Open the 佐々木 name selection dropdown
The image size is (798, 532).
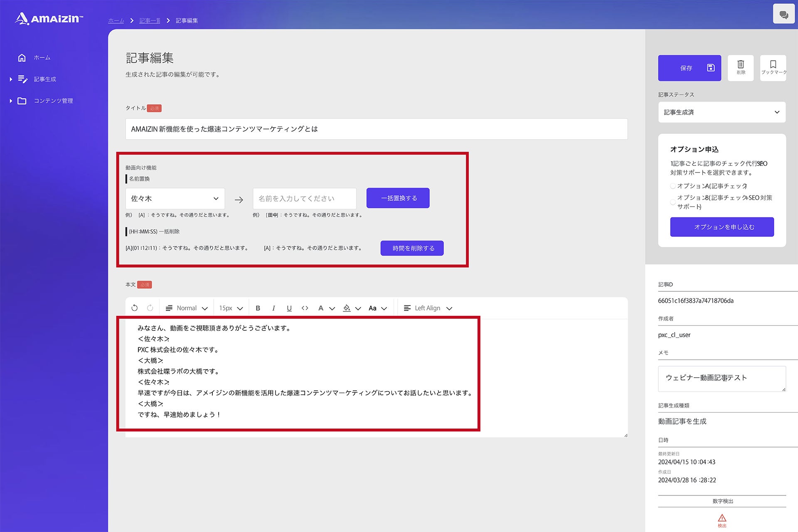pyautogui.click(x=175, y=199)
